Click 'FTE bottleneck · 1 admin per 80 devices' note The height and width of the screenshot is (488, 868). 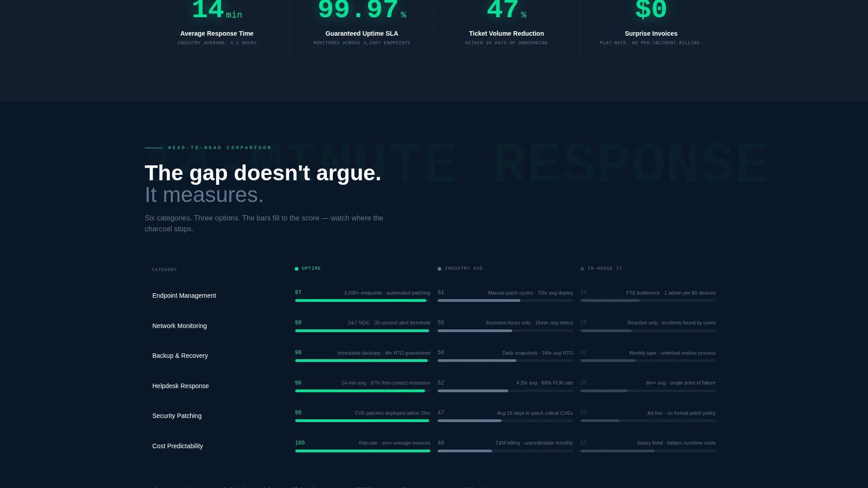tap(671, 293)
